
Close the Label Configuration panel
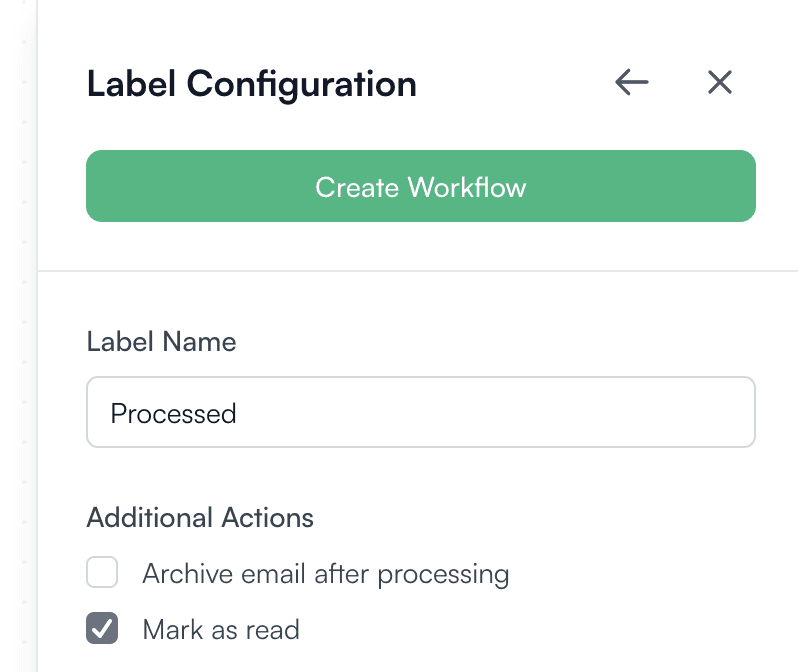720,83
